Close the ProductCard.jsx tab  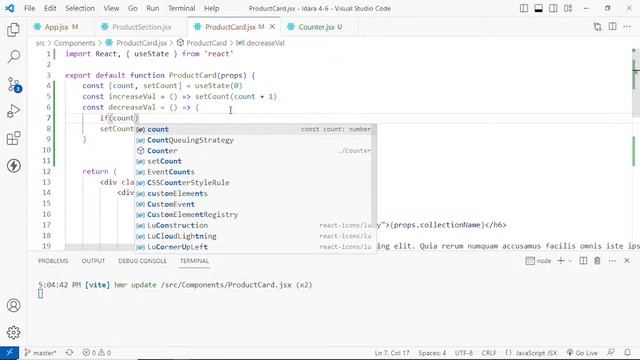pyautogui.click(x=272, y=27)
